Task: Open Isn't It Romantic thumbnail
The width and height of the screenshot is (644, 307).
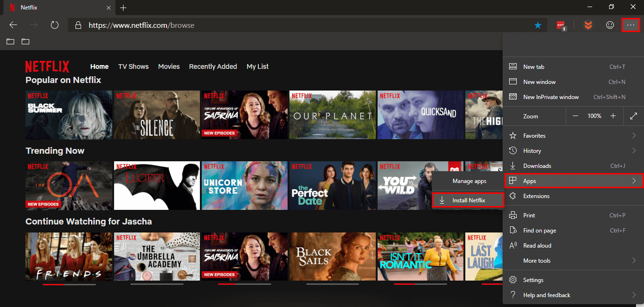Action: pyautogui.click(x=421, y=257)
